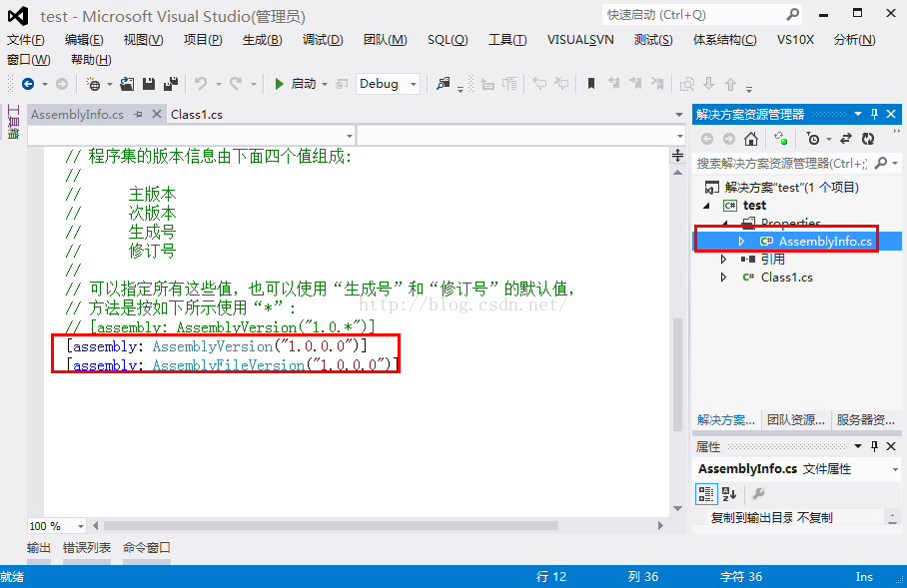The image size is (907, 588).
Task: Open the vertical toolbox tab on left edge
Action: click(13, 122)
